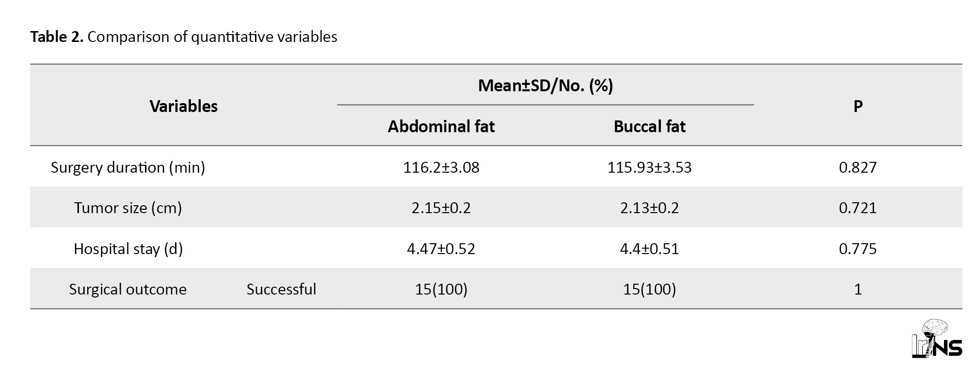Select the 116.2±3.08 abdominal fat value
The height and width of the screenshot is (373, 980).
coord(441,167)
